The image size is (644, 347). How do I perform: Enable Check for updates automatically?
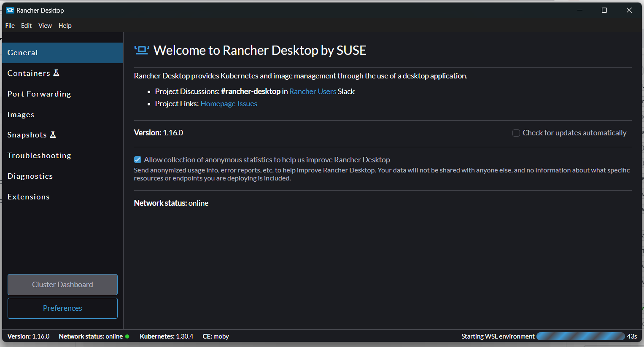coord(516,133)
